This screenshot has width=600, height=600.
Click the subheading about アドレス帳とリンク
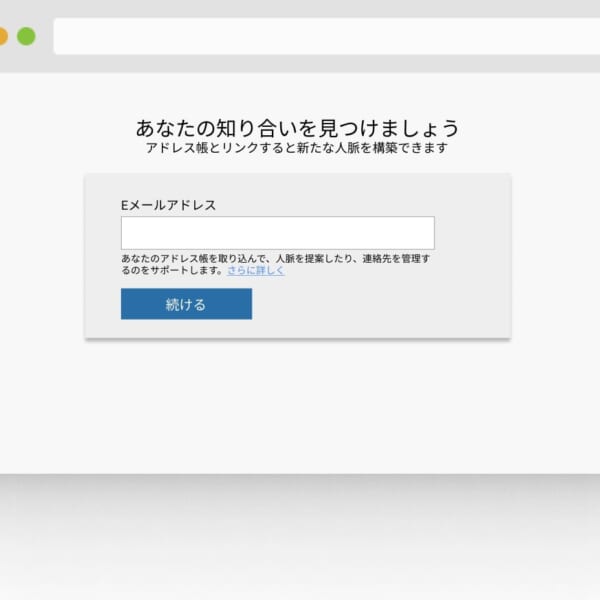[296, 148]
